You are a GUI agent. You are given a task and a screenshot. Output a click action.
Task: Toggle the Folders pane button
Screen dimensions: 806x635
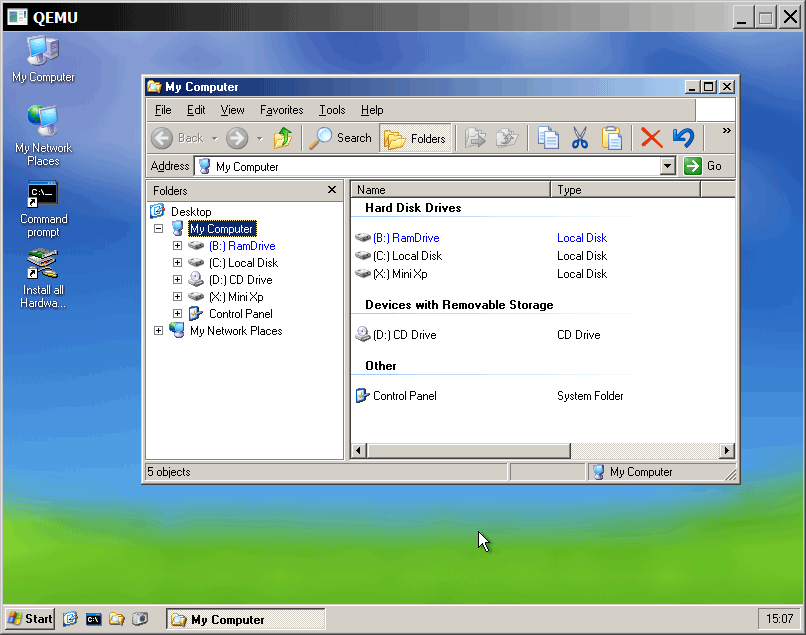coord(416,138)
